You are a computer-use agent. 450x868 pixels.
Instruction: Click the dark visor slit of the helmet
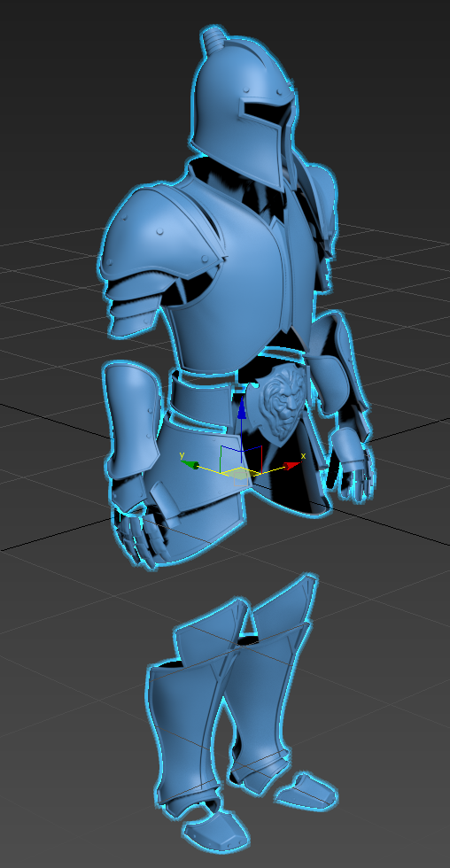point(266,112)
